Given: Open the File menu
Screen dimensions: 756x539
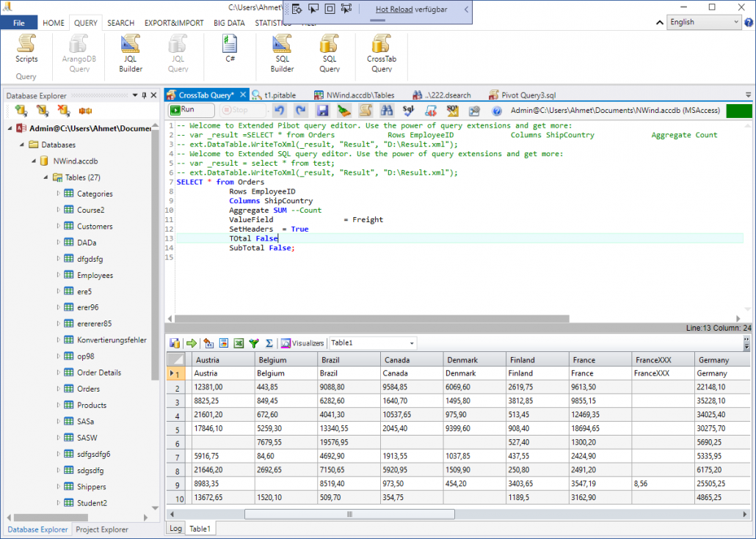Looking at the screenshot, I should pyautogui.click(x=19, y=23).
